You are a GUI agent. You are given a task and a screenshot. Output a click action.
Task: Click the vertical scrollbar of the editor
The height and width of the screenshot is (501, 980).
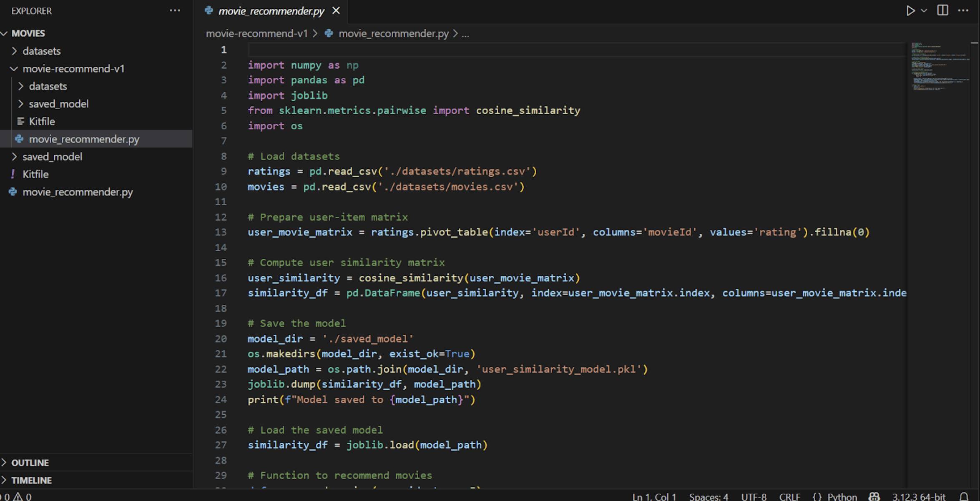point(975,265)
